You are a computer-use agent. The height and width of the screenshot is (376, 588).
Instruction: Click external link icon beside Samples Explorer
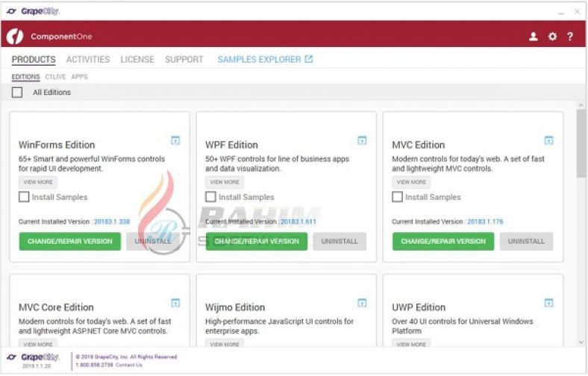[309, 59]
